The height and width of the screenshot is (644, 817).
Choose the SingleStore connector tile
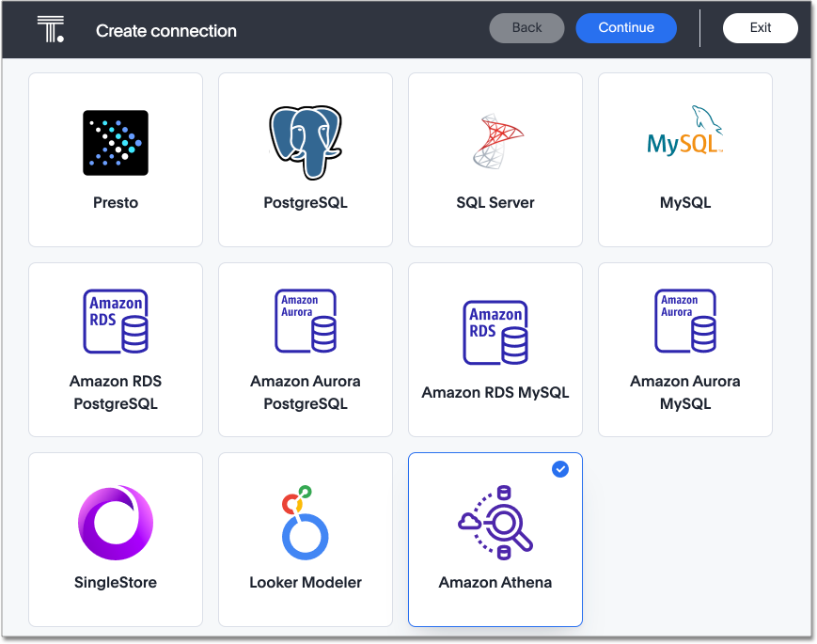115,540
